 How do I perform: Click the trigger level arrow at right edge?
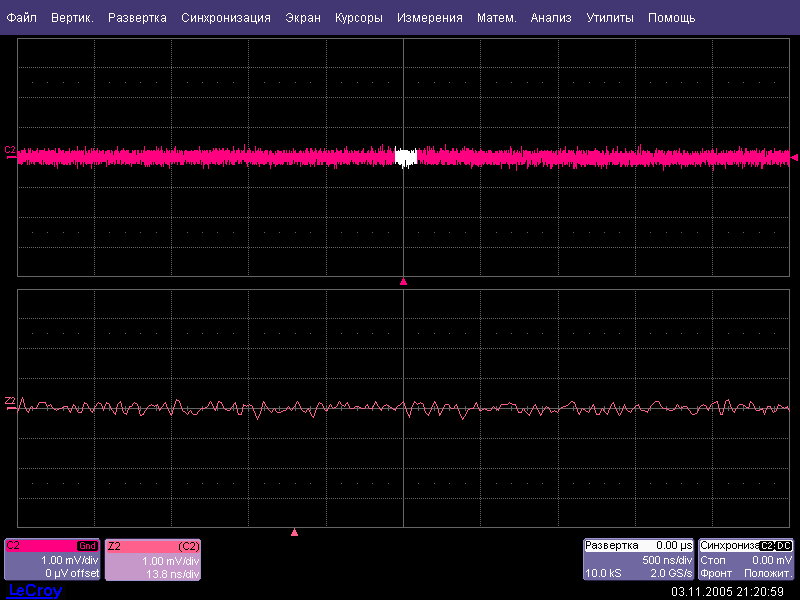(x=794, y=157)
